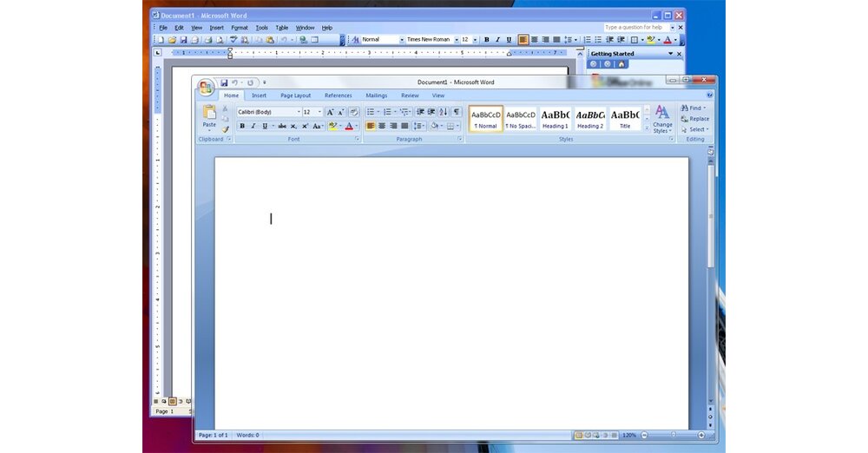Click the Sort icon in the ribbon
The width and height of the screenshot is (868, 453).
click(x=444, y=112)
